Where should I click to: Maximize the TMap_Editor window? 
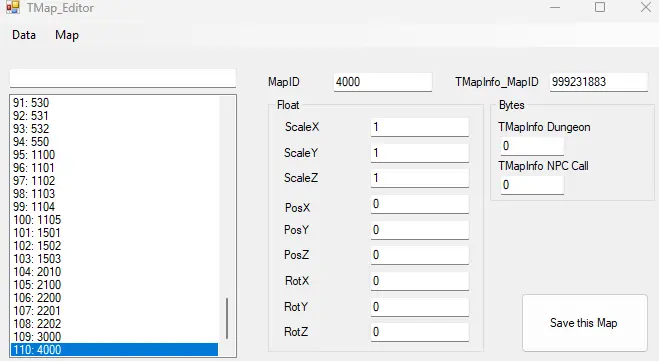pyautogui.click(x=600, y=7)
